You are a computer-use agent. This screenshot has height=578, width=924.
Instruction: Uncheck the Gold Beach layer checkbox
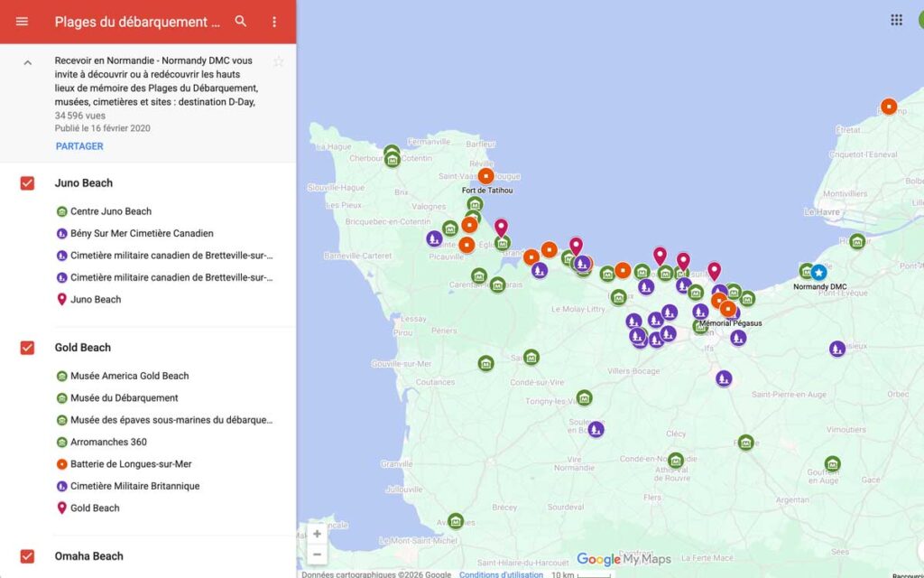click(x=27, y=348)
